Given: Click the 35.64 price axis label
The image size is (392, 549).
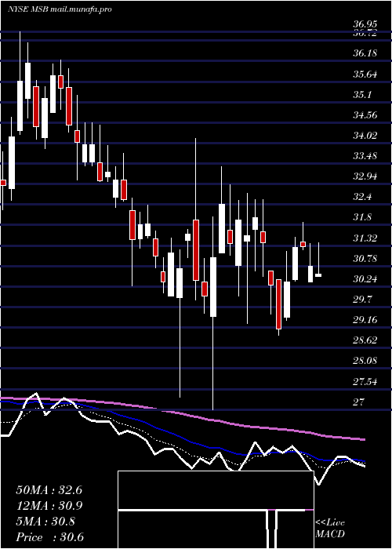Looking at the screenshot, I should pos(365,75).
